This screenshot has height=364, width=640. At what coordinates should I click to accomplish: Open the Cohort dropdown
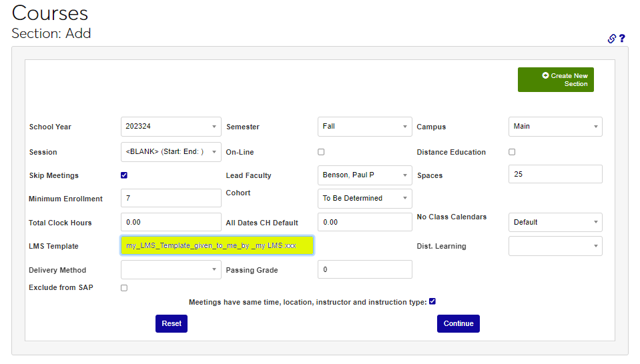click(364, 199)
